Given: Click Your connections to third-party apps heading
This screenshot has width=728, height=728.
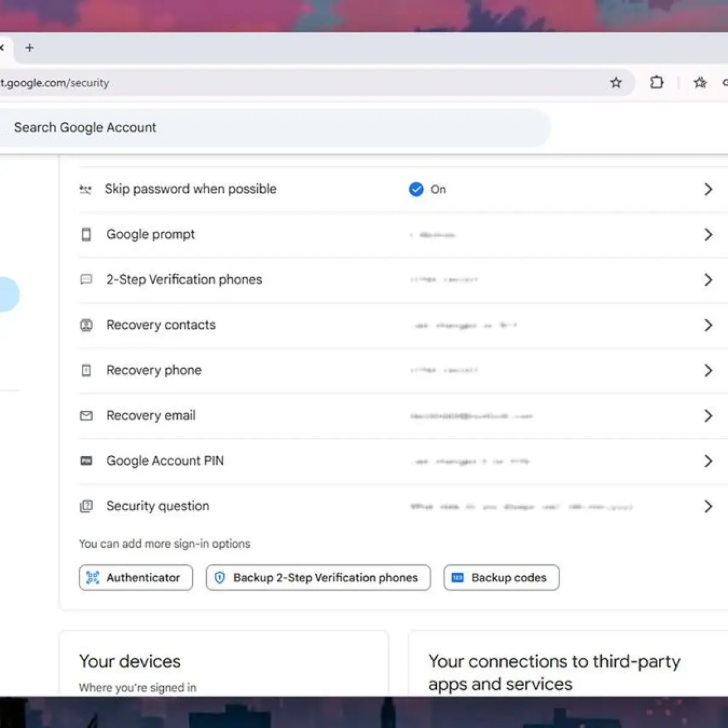Looking at the screenshot, I should point(554,672).
